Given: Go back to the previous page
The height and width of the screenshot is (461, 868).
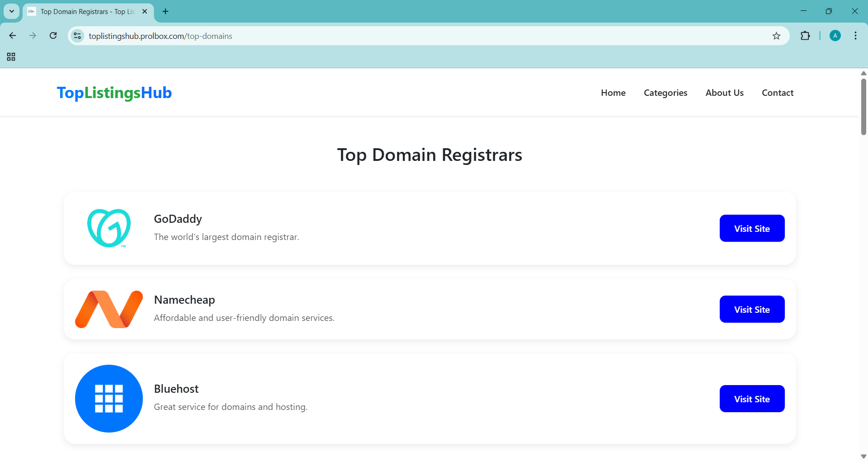Looking at the screenshot, I should (13, 36).
